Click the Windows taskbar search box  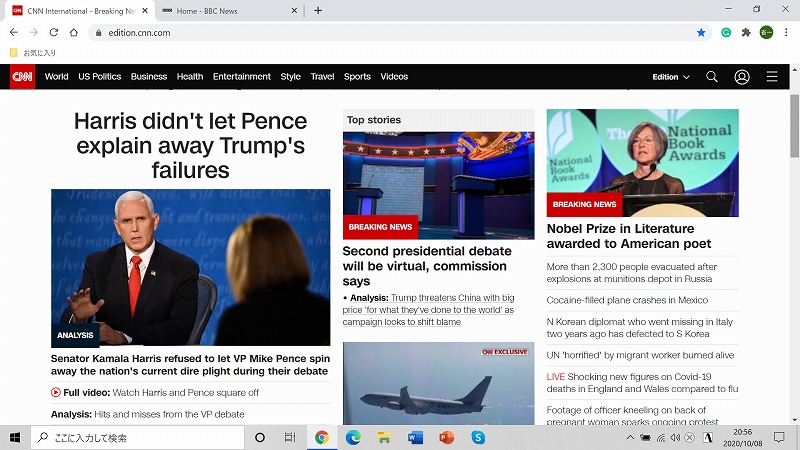(x=138, y=437)
